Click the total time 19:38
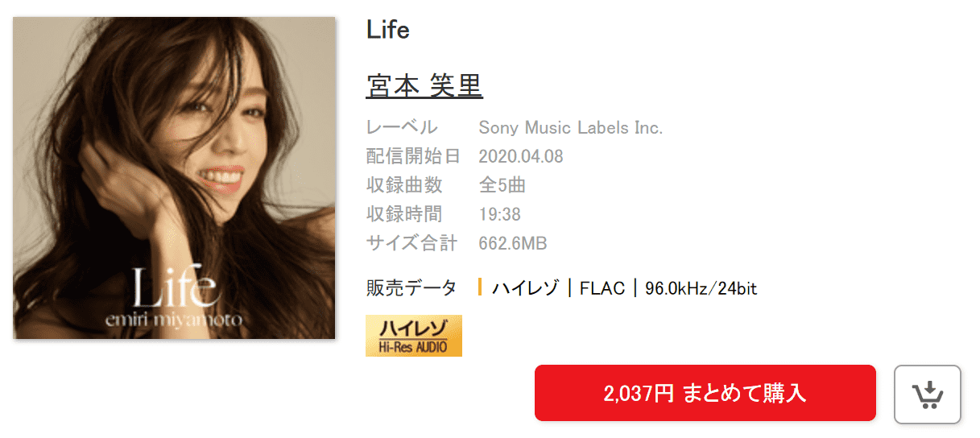The height and width of the screenshot is (438, 980). tap(500, 214)
